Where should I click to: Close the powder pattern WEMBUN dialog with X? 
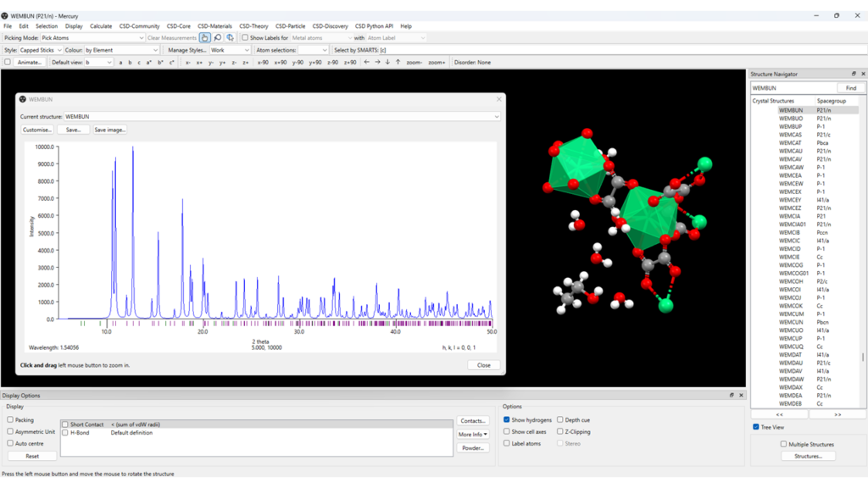pos(498,99)
